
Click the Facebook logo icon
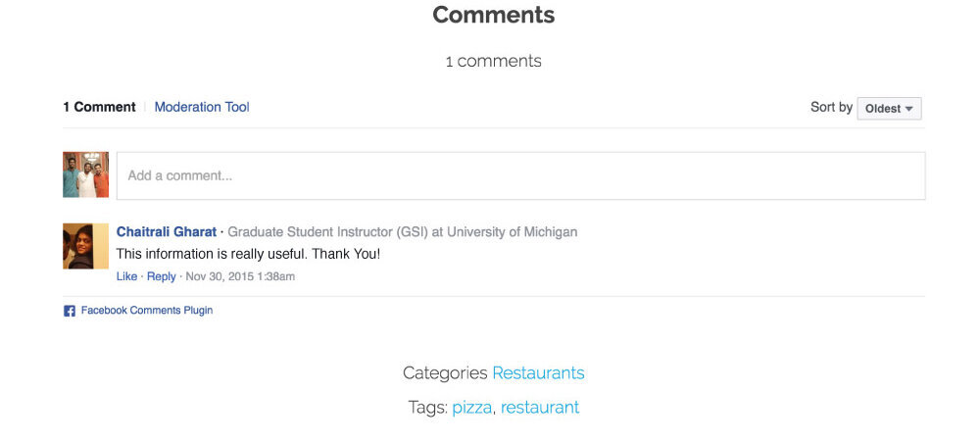[x=70, y=311]
